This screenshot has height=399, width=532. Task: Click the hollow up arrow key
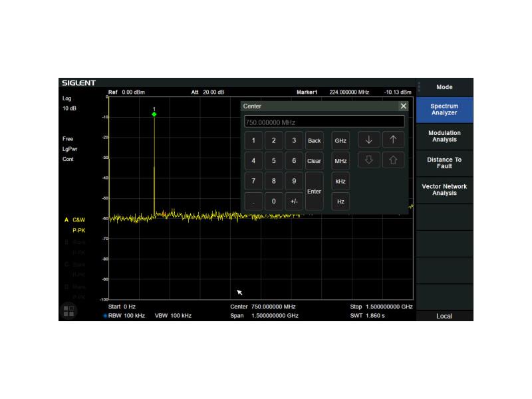click(x=393, y=160)
